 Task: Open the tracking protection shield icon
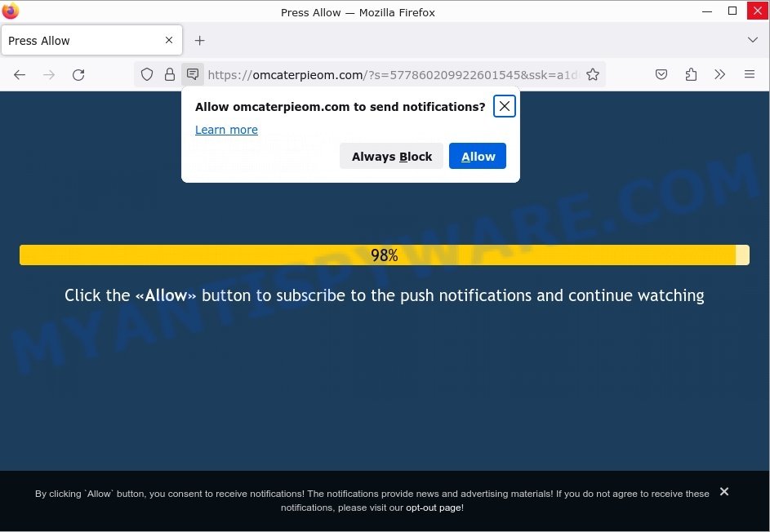pos(147,75)
